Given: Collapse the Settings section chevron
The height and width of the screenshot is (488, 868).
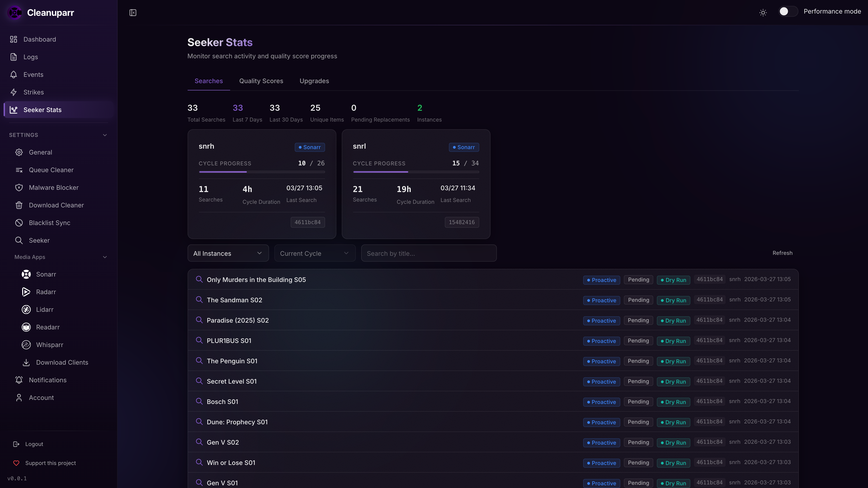Looking at the screenshot, I should click(x=105, y=135).
